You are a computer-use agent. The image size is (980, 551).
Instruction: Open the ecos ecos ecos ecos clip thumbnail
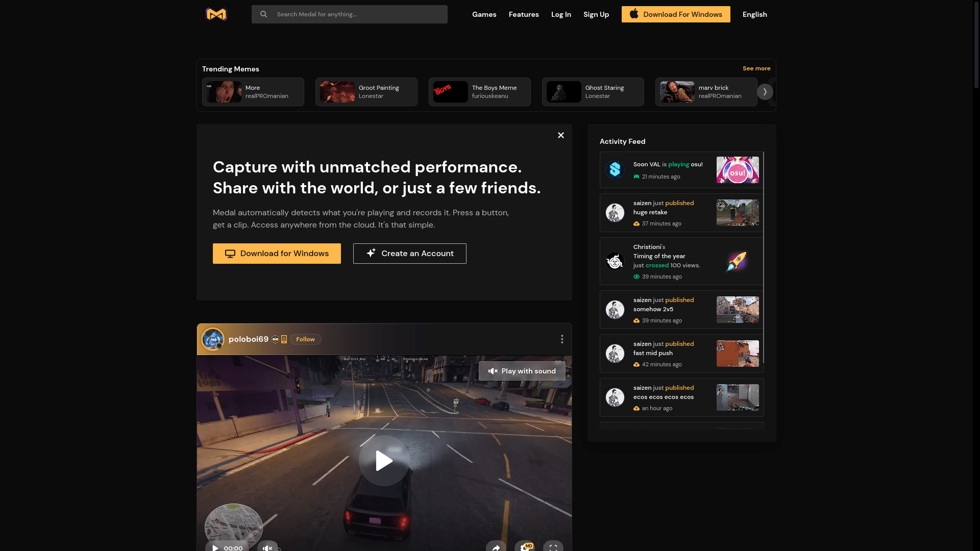tap(738, 397)
